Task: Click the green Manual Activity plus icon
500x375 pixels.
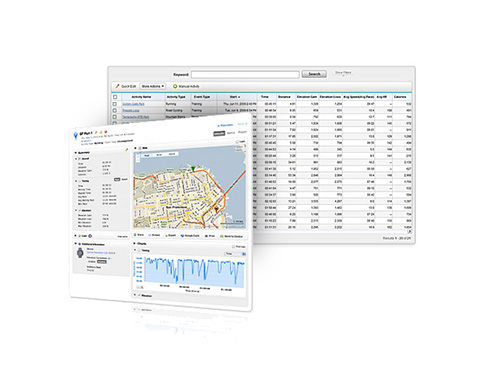Action: pos(175,86)
